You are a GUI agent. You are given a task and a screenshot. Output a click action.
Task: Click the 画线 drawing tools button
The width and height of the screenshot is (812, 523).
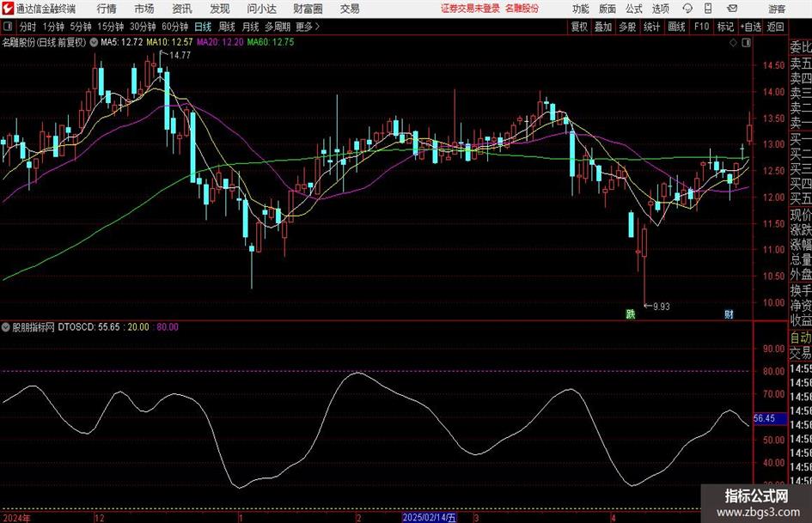tap(676, 27)
